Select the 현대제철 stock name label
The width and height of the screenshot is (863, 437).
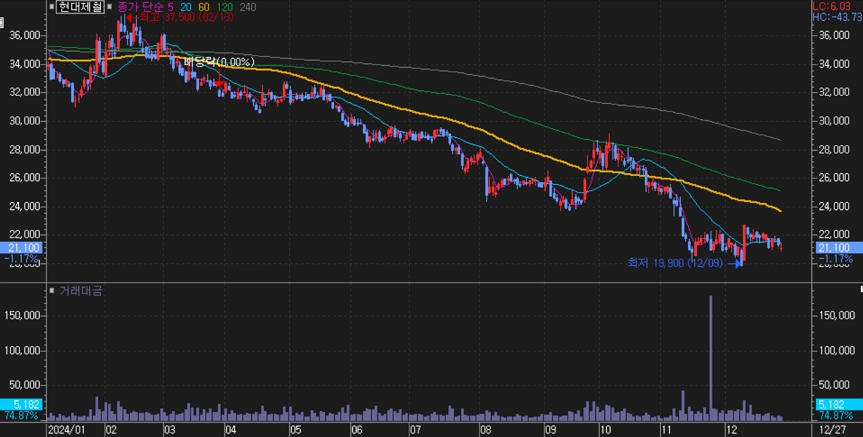[80, 7]
